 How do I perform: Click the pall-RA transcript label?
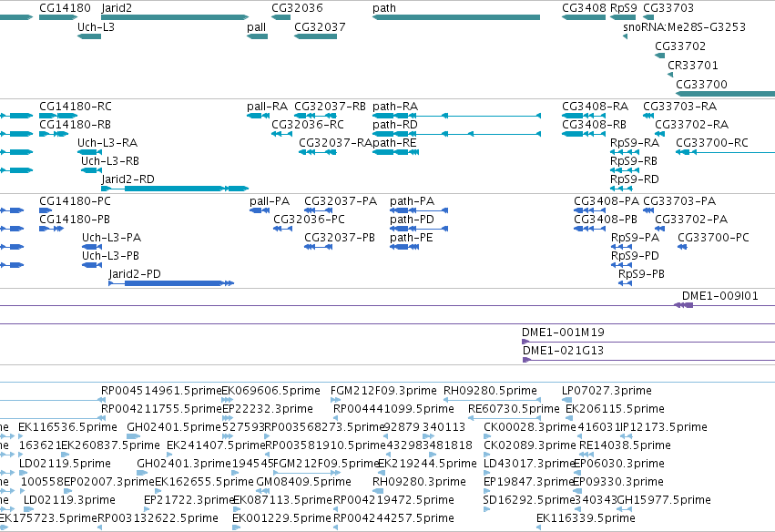coord(267,107)
